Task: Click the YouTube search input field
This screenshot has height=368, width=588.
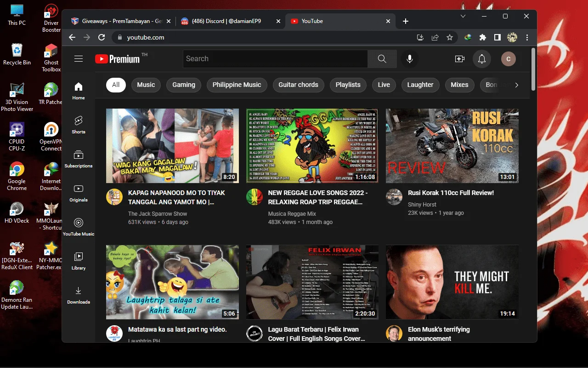Action: point(275,58)
